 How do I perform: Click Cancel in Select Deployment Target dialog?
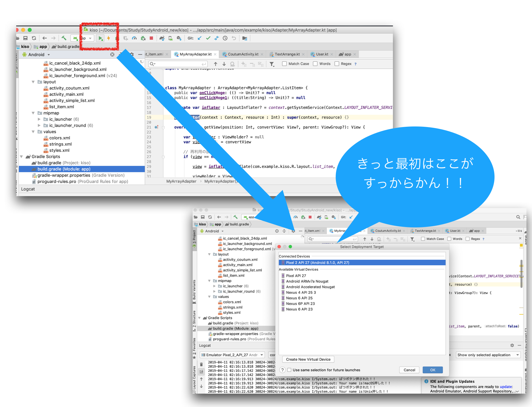click(409, 370)
